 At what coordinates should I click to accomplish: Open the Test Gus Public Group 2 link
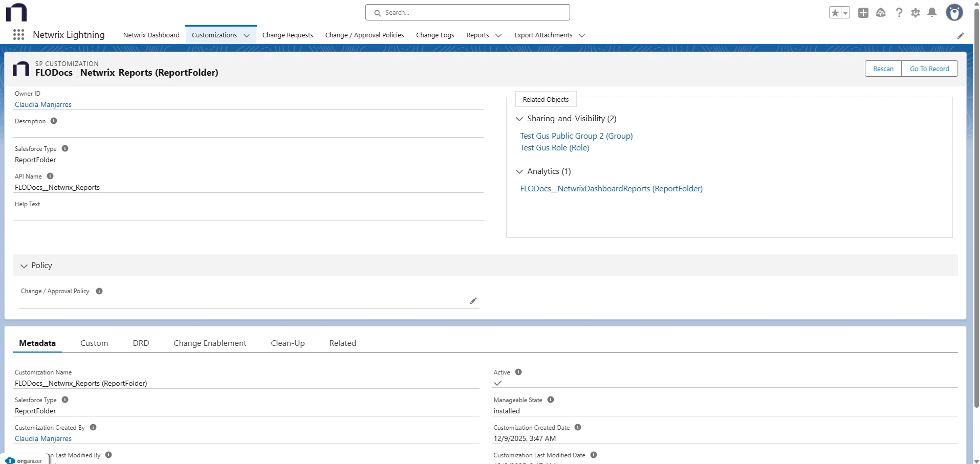[576, 136]
